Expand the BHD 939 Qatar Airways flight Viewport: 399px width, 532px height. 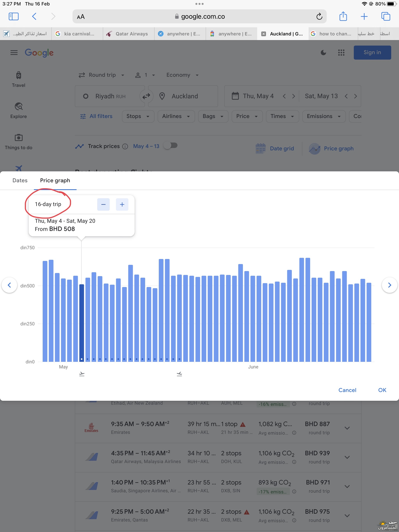pos(347,457)
